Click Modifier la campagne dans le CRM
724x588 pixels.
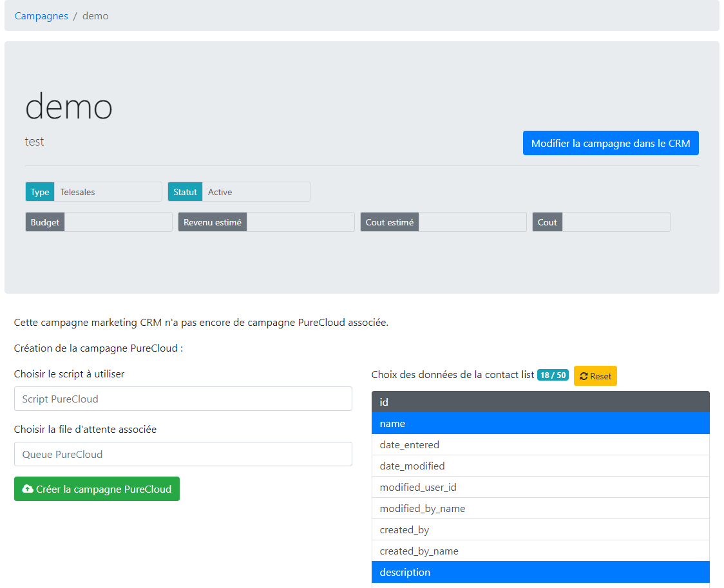(610, 144)
